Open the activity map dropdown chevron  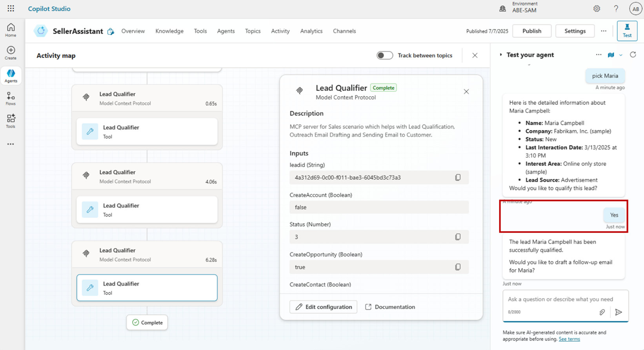(621, 55)
